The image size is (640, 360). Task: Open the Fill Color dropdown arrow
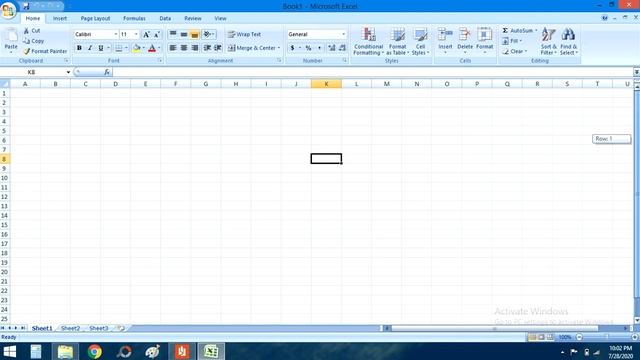tap(144, 48)
